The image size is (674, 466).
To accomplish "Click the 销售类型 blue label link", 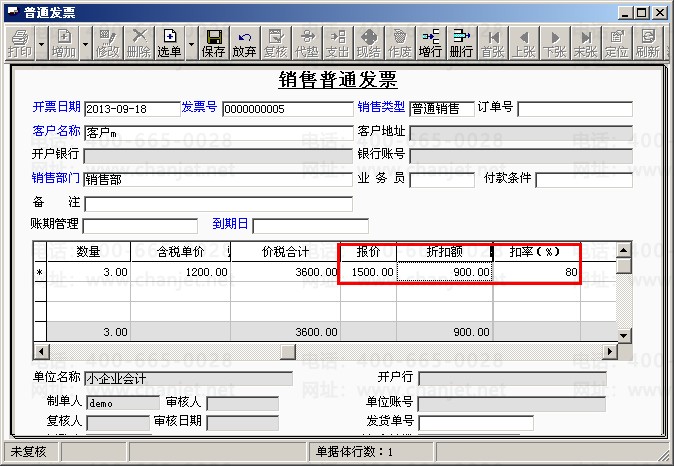I will (381, 107).
